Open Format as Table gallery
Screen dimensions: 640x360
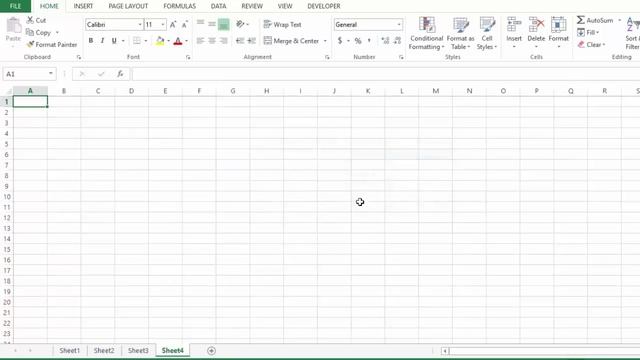tap(460, 33)
